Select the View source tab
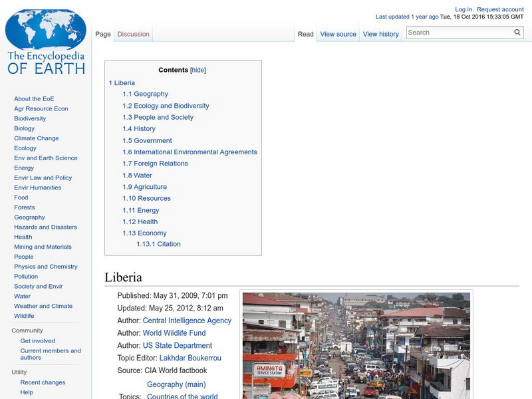Screen dimensions: 532x399 click(x=338, y=33)
